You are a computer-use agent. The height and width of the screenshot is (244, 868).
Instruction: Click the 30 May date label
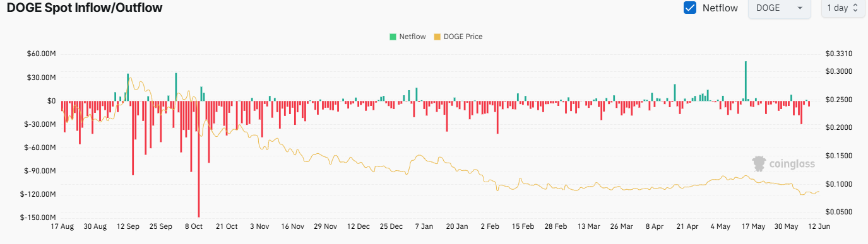click(786, 226)
